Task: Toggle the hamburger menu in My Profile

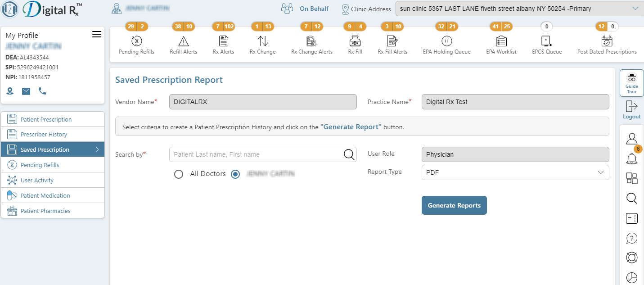Action: (97, 35)
